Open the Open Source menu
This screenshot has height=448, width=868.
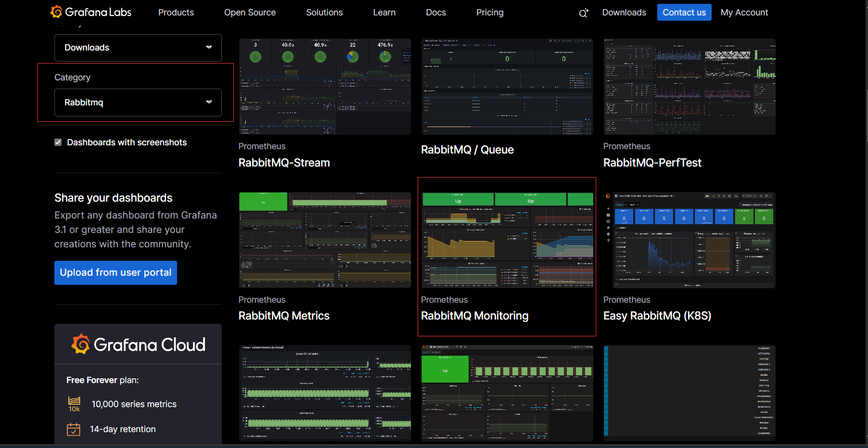[250, 13]
